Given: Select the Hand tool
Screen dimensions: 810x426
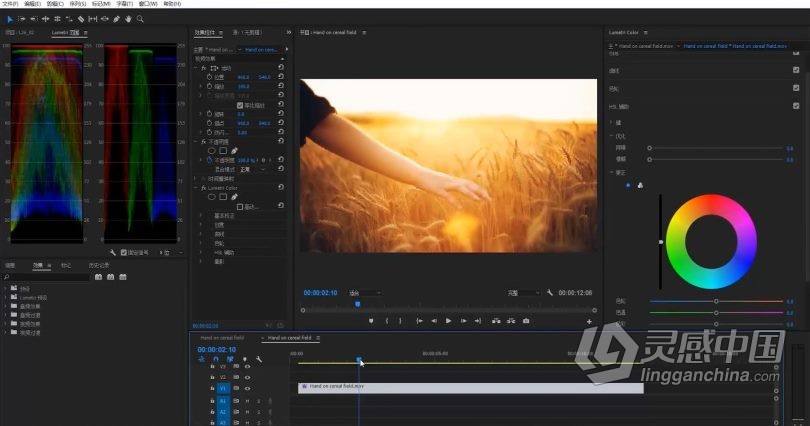Looking at the screenshot, I should click(128, 19).
